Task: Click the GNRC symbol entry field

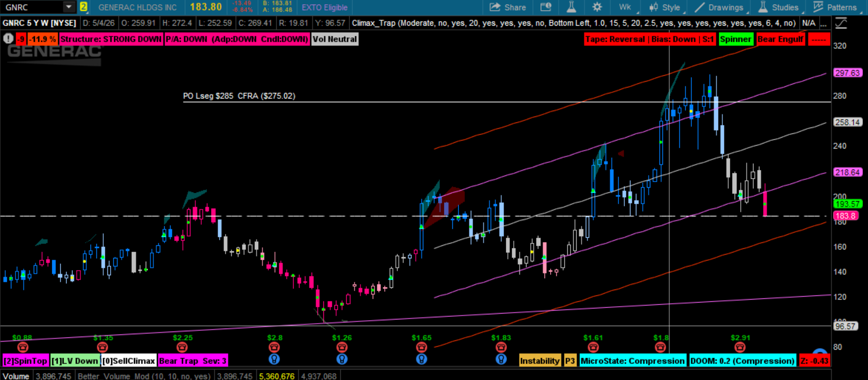Action: point(32,7)
